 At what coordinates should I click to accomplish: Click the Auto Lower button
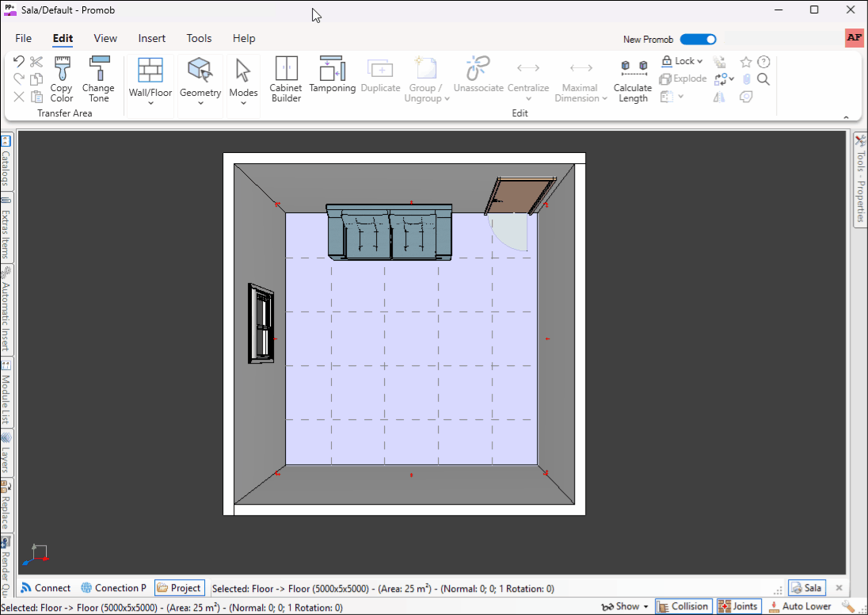(799, 606)
